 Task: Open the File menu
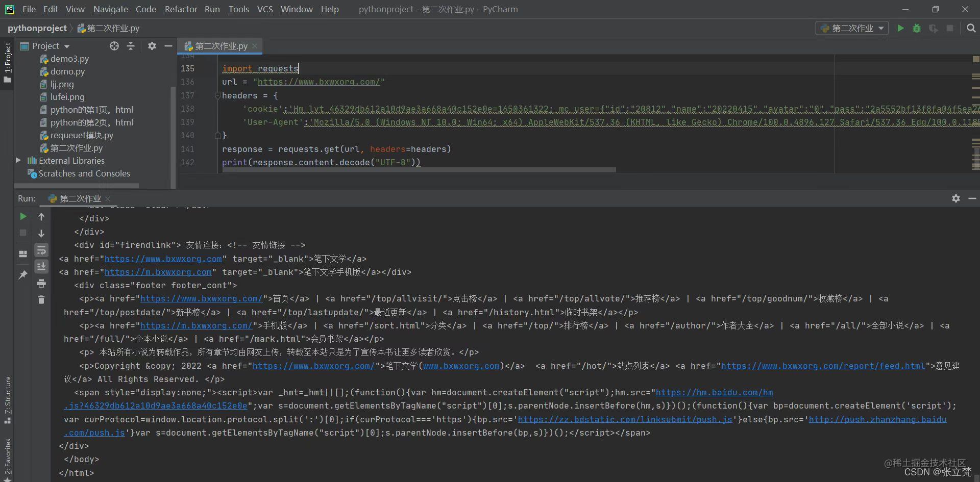point(29,9)
